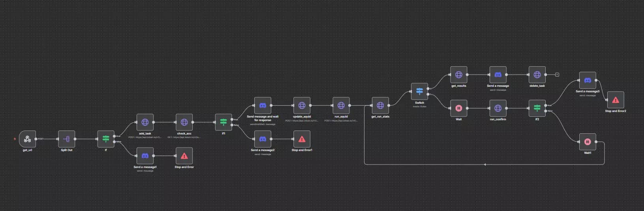Select the Switch rules node
Viewport: 644px width, 211px height.
click(419, 91)
